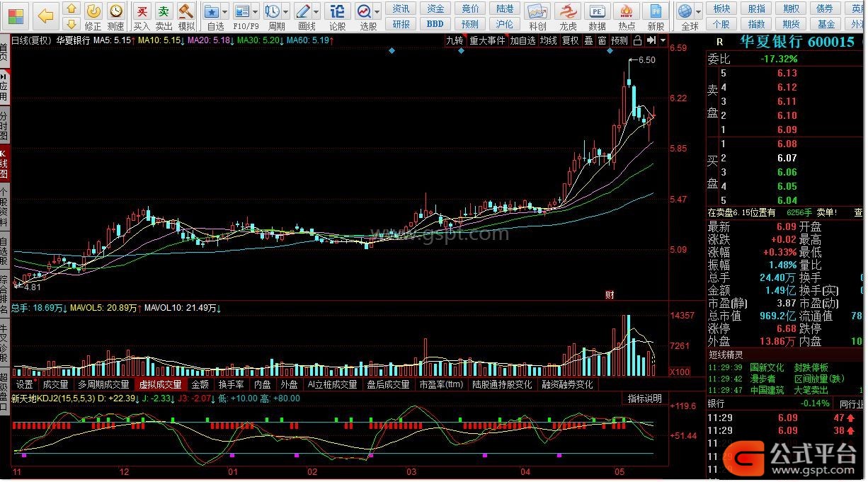Click the 财 finance marker on chart

tap(609, 294)
